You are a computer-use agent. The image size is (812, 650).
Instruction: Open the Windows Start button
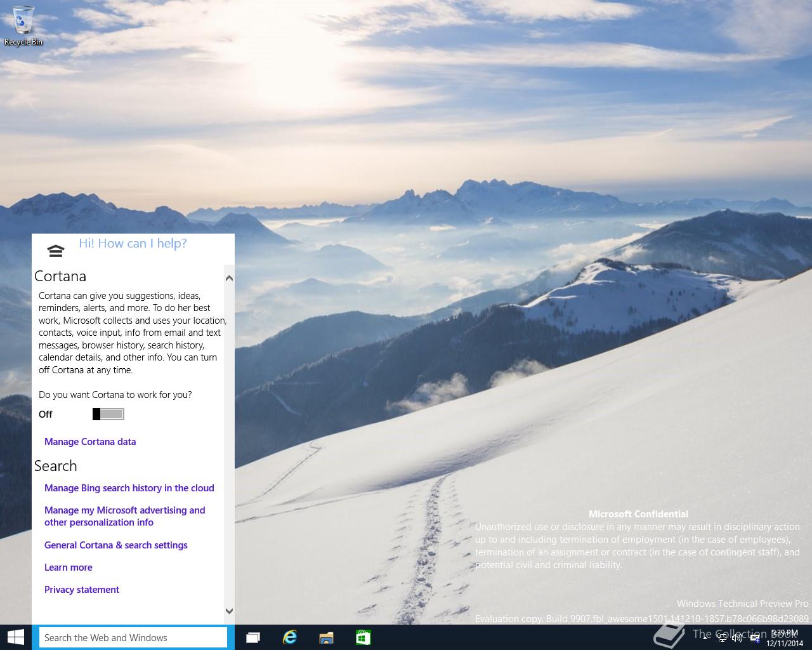(16, 637)
